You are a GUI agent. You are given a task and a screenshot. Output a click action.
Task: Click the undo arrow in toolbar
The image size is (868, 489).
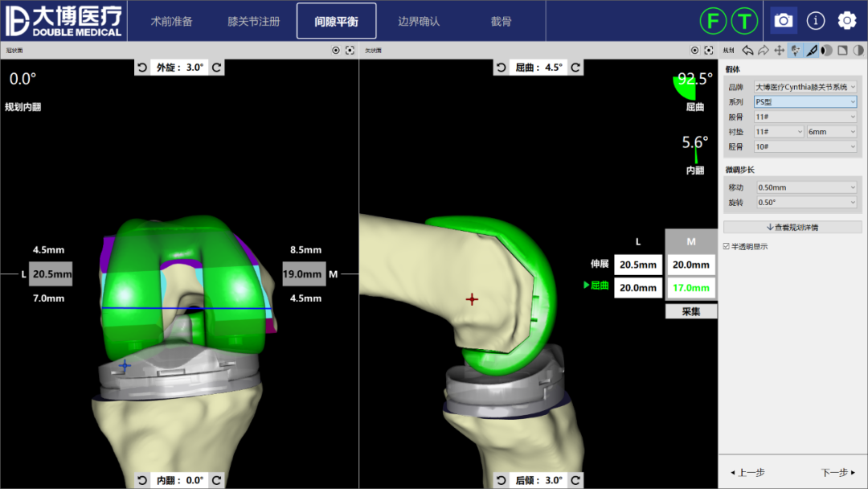pyautogui.click(x=747, y=51)
